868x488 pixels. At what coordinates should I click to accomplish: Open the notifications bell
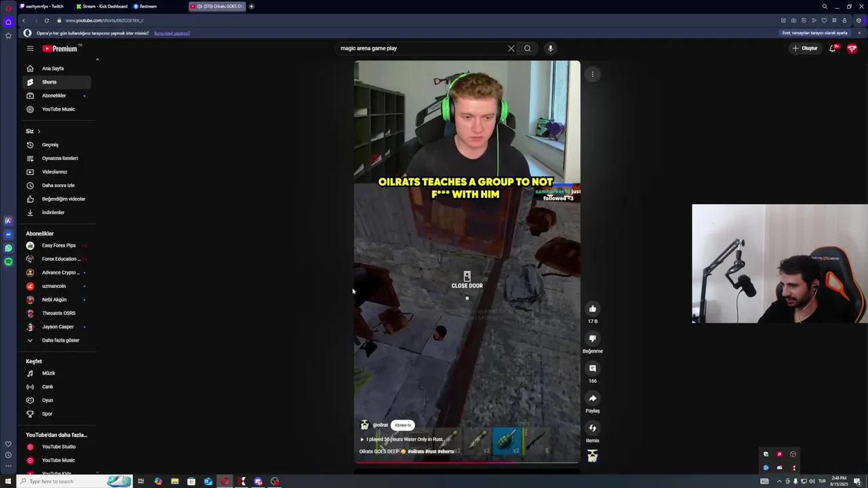tap(833, 48)
